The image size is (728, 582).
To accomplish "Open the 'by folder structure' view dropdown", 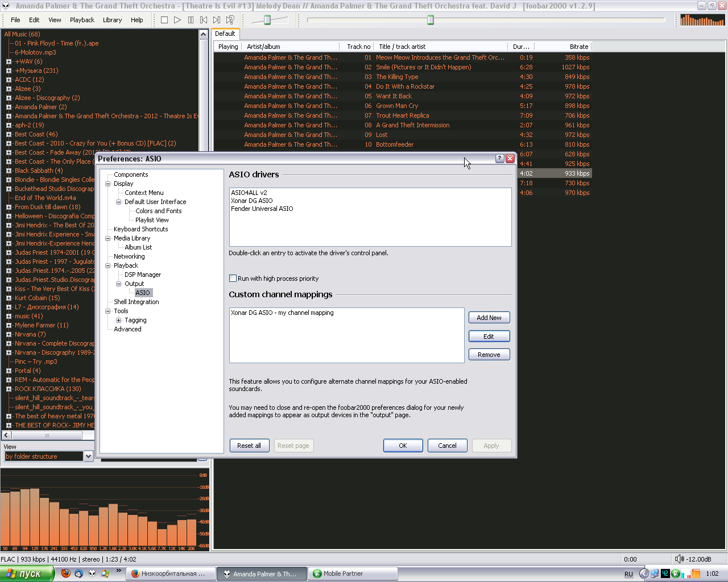I will pos(88,456).
